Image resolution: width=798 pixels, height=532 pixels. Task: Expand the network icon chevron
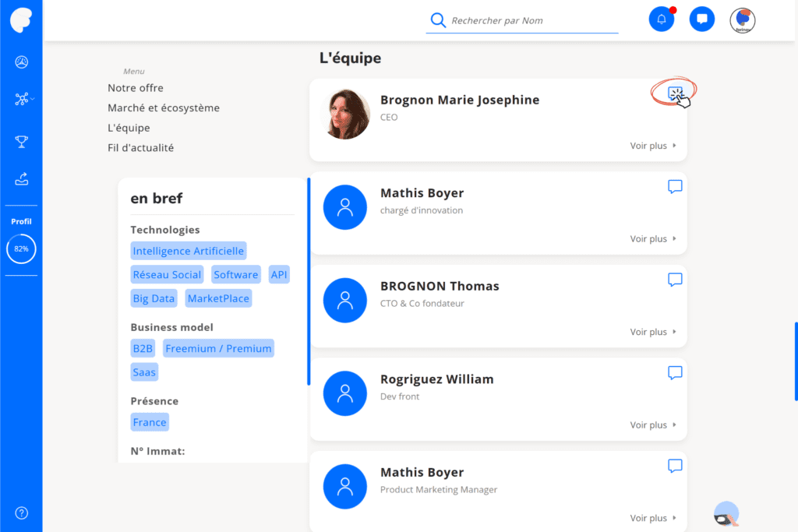33,99
